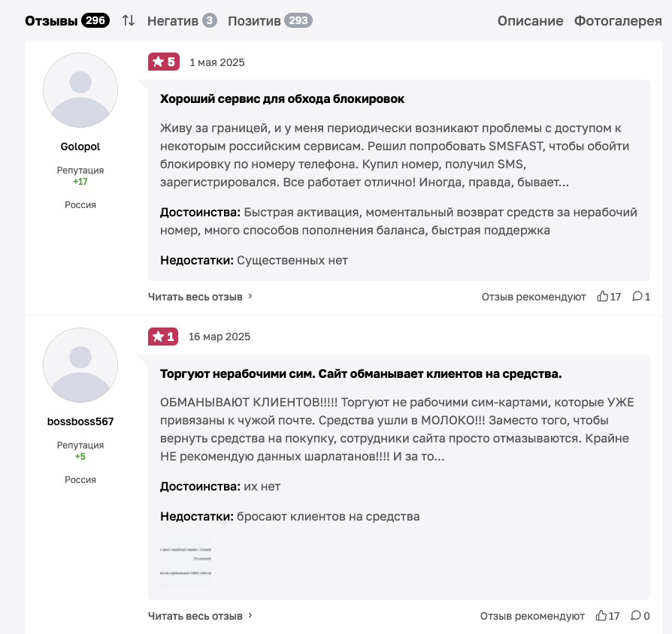Expand Golopol's review via Читать весь отзыв

tap(200, 297)
